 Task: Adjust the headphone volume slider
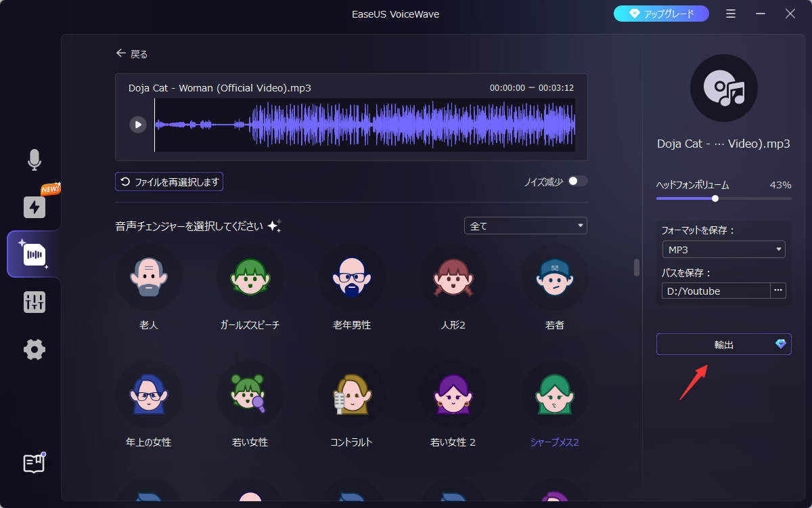tap(715, 198)
